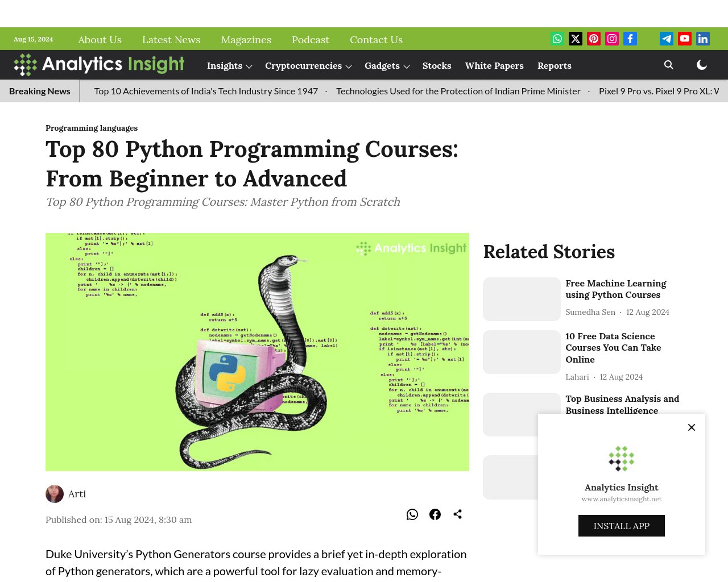Go to Latest News page
This screenshot has height=582, width=728.
click(171, 40)
